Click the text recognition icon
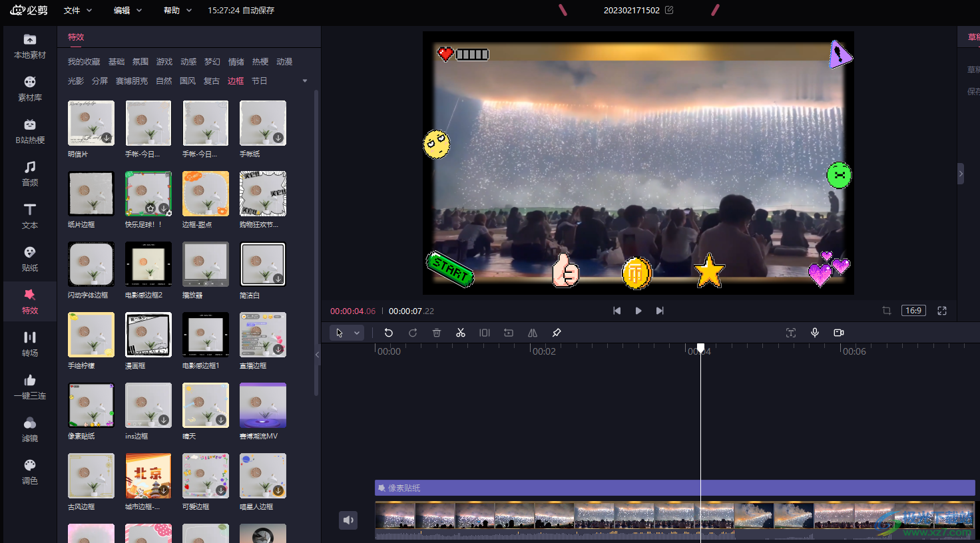Screen dimensions: 980x543 [x=791, y=333]
